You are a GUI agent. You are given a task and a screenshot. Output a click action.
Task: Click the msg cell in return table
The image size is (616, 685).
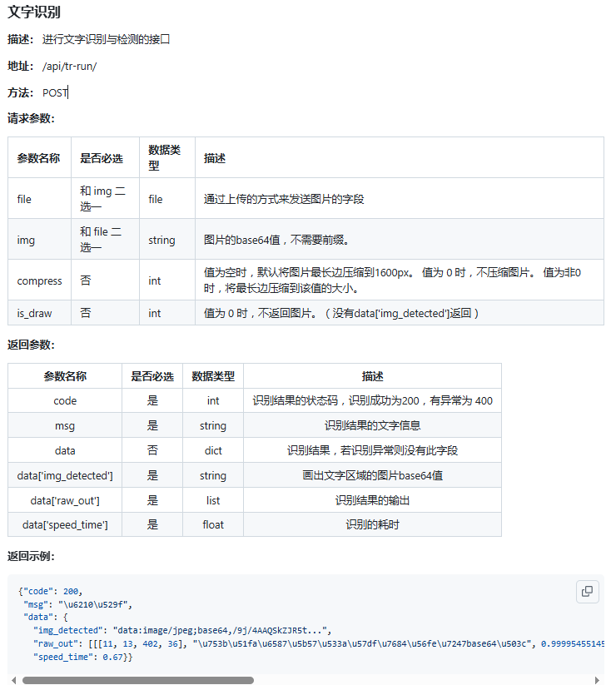coord(65,425)
